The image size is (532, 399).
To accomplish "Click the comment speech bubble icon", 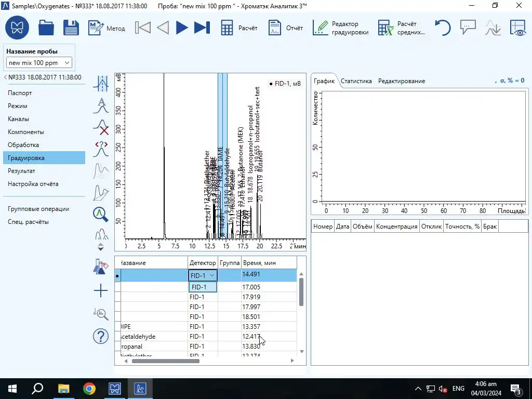I will click(468, 28).
